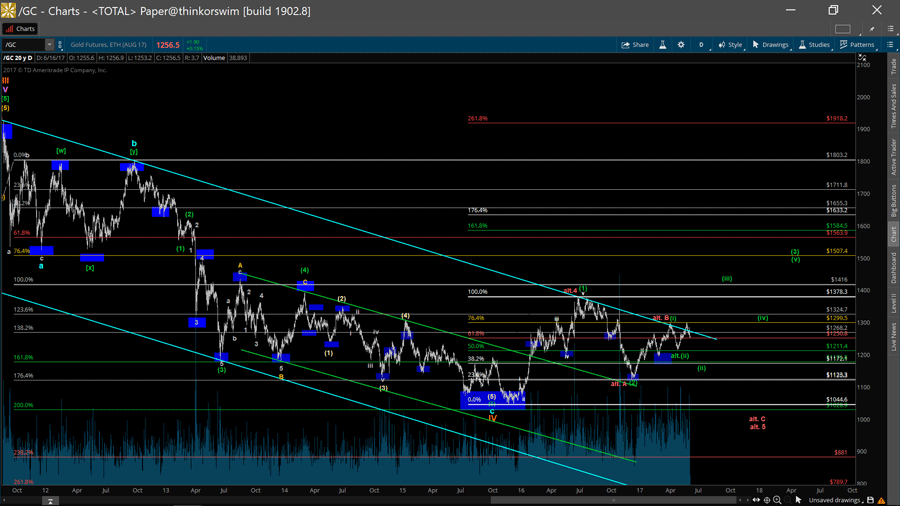Screen dimensions: 900x506
Task: Select the Charts tab
Action: coord(21,29)
